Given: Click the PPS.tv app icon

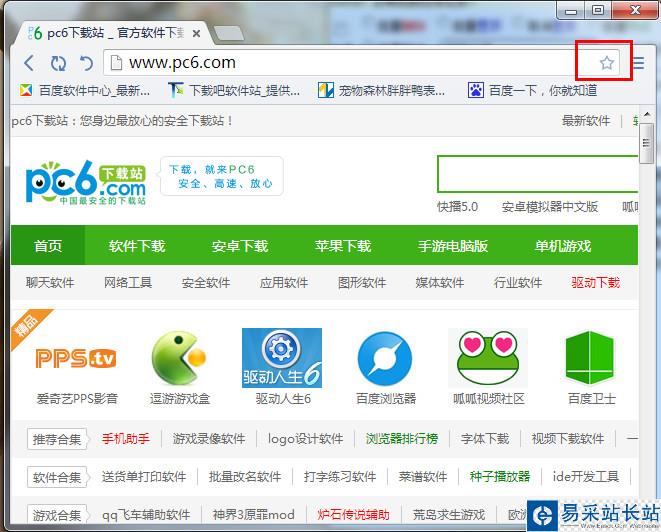Looking at the screenshot, I should click(x=76, y=358).
